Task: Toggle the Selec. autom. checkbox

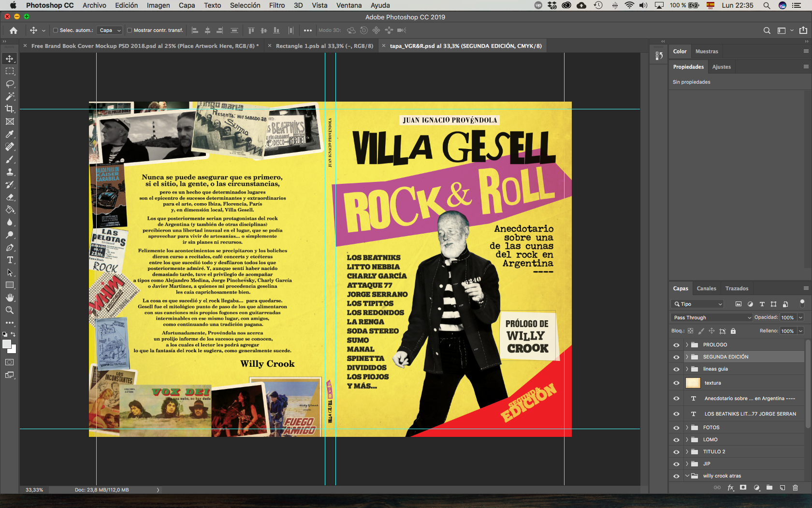Action: click(56, 30)
